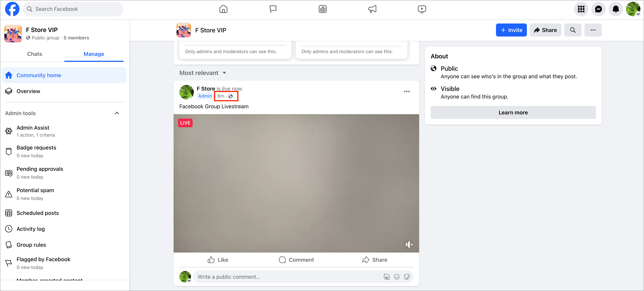Click the F Store author name

click(206, 89)
